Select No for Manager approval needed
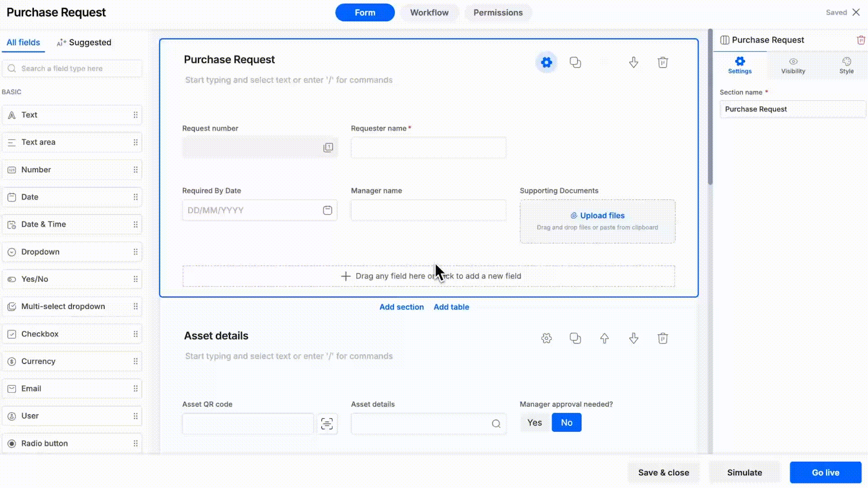Viewport: 868px width, 488px height. 566,422
